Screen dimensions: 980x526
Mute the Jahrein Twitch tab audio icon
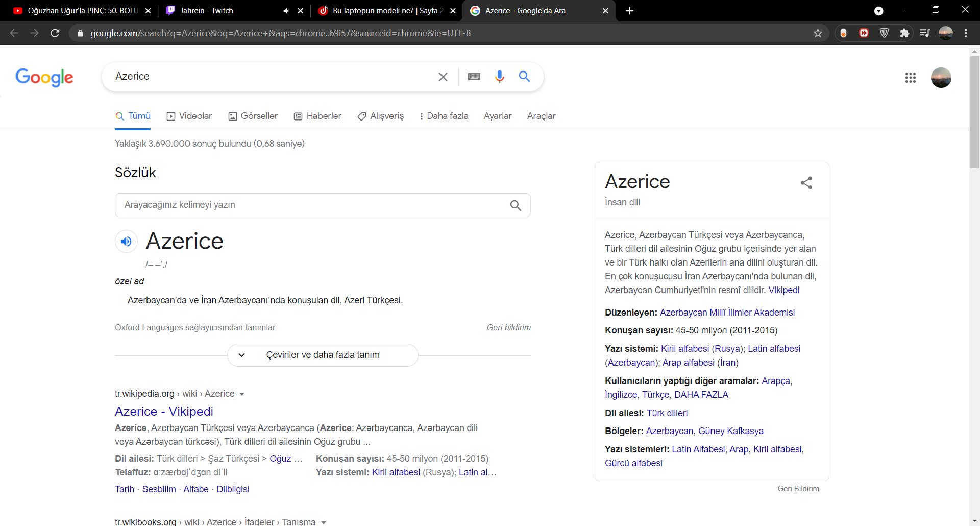tap(286, 11)
